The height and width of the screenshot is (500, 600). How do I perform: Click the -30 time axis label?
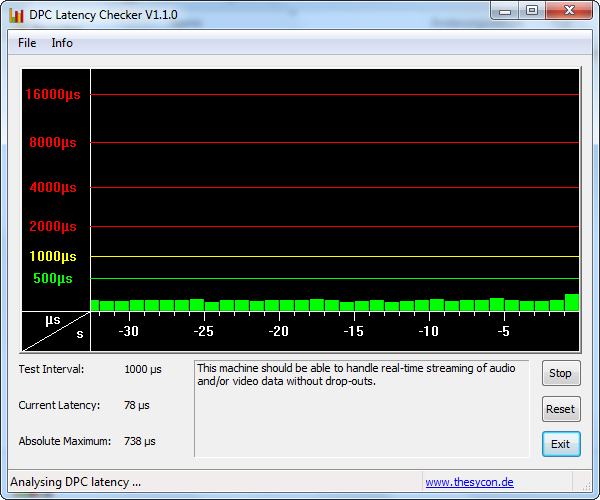click(x=129, y=331)
